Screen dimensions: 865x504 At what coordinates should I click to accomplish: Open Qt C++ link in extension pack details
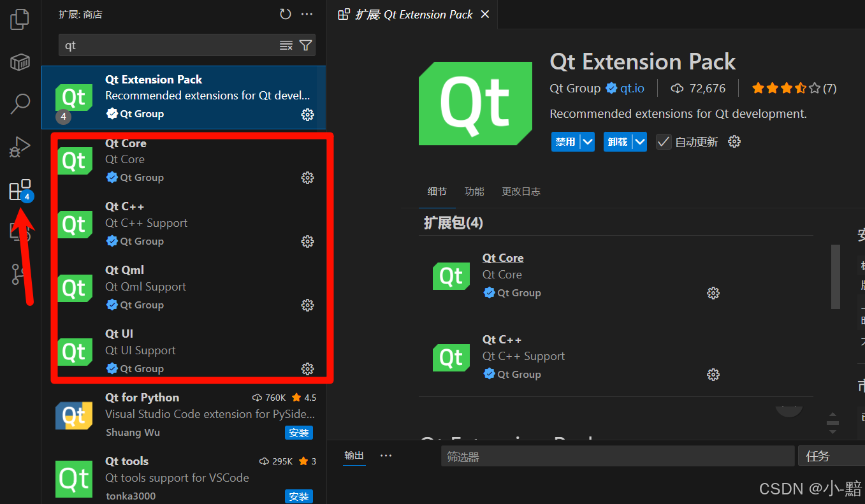pos(502,340)
